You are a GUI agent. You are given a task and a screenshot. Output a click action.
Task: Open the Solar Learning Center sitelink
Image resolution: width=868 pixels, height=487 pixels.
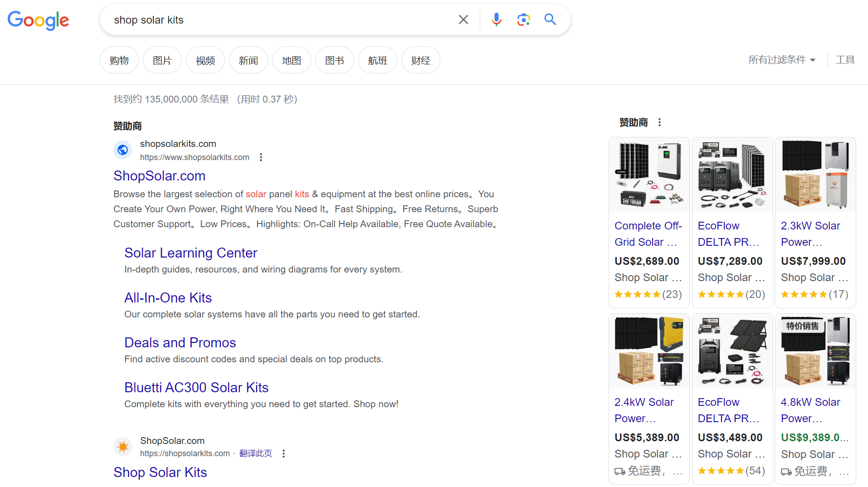tap(190, 253)
